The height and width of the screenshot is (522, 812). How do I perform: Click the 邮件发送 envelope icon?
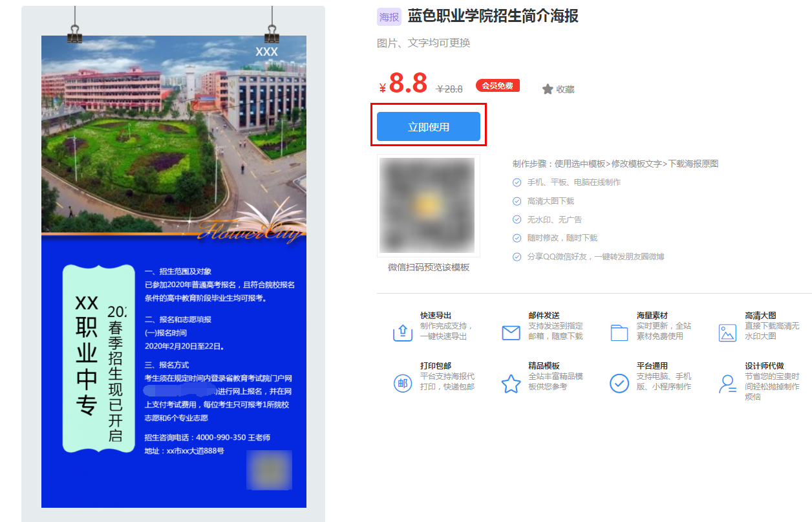(511, 332)
